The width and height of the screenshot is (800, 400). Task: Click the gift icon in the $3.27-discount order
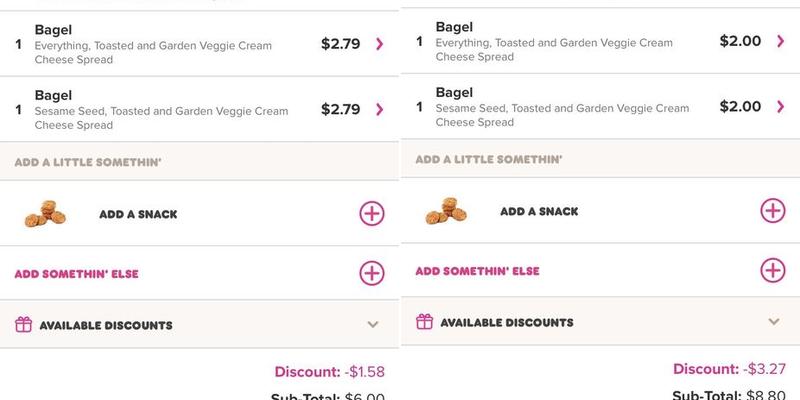(x=425, y=322)
